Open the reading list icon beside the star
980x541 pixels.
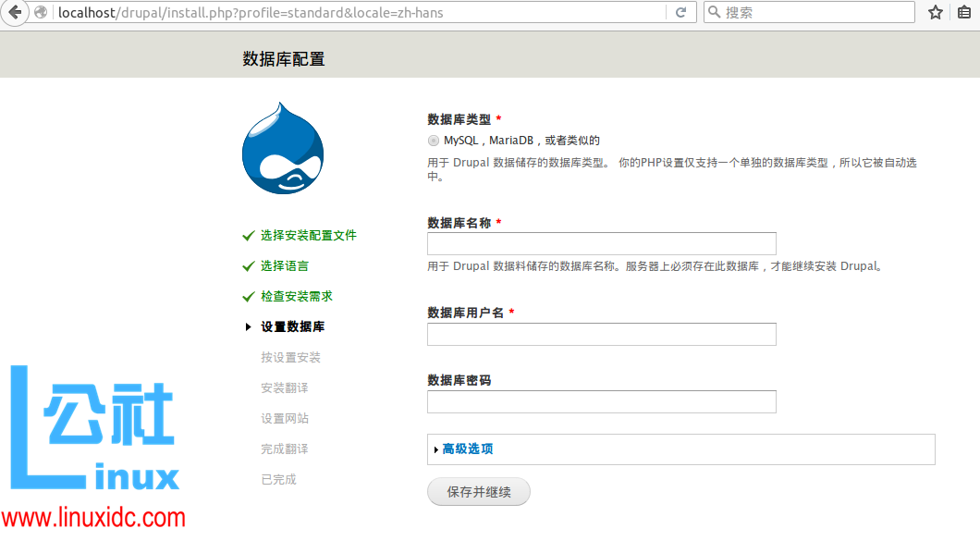[x=963, y=13]
